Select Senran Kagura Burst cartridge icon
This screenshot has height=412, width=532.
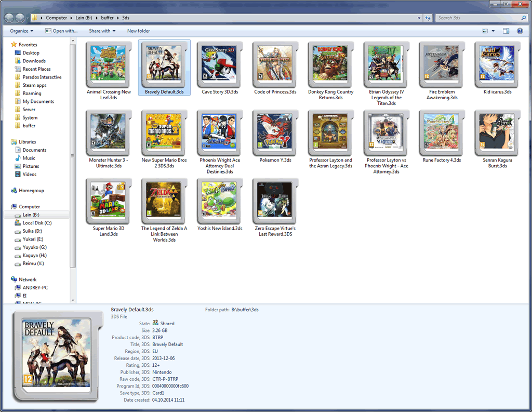tap(498, 132)
